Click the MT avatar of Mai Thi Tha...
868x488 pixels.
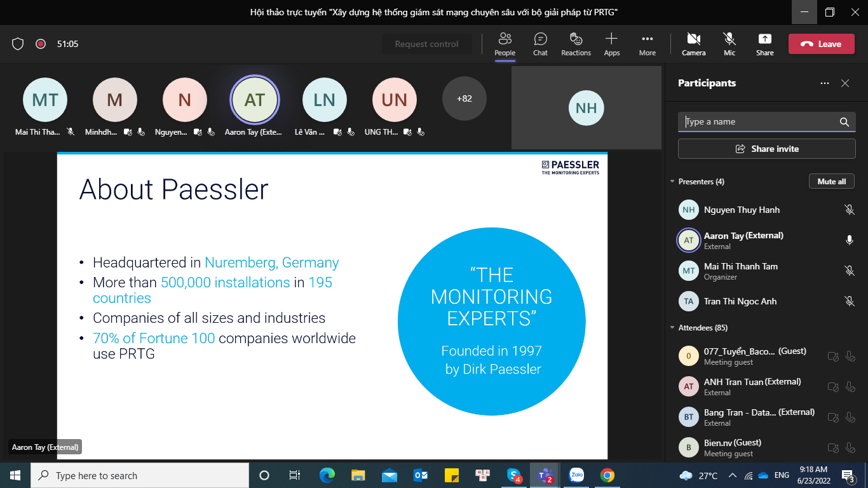tap(45, 100)
